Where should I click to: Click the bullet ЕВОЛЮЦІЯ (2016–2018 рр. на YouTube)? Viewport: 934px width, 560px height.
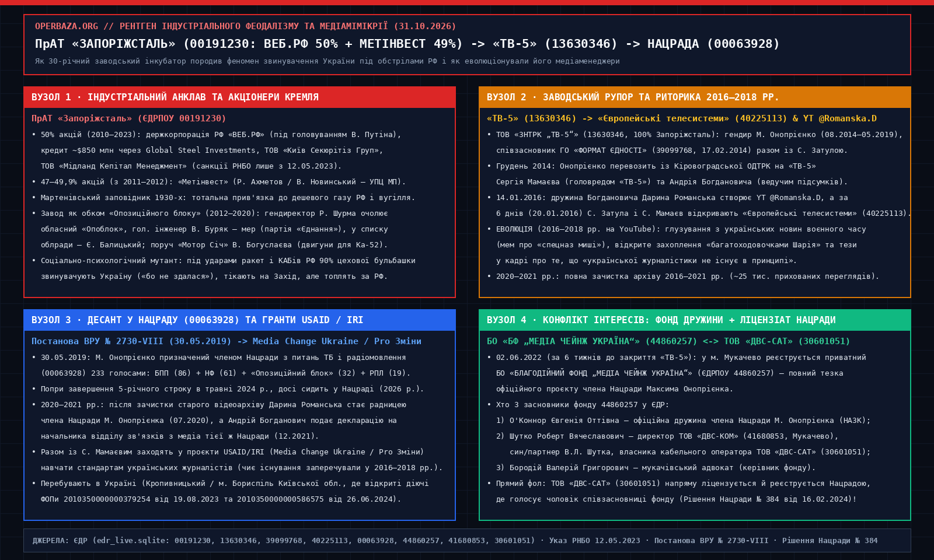point(677,229)
